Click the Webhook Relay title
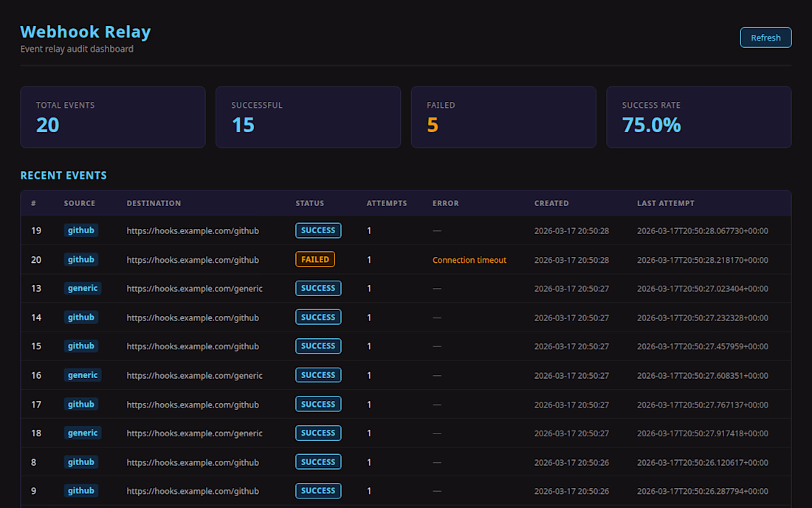The width and height of the screenshot is (812, 508). click(x=85, y=32)
